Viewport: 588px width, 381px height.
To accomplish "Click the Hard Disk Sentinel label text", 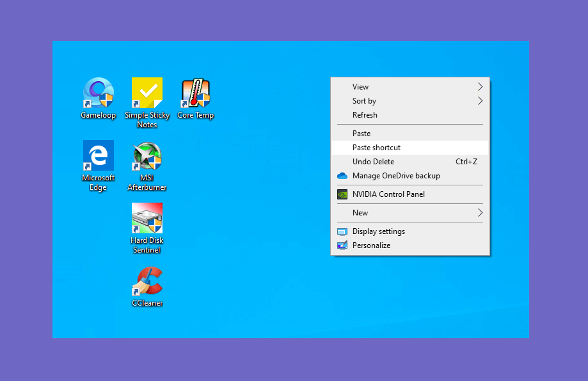I will click(x=147, y=245).
